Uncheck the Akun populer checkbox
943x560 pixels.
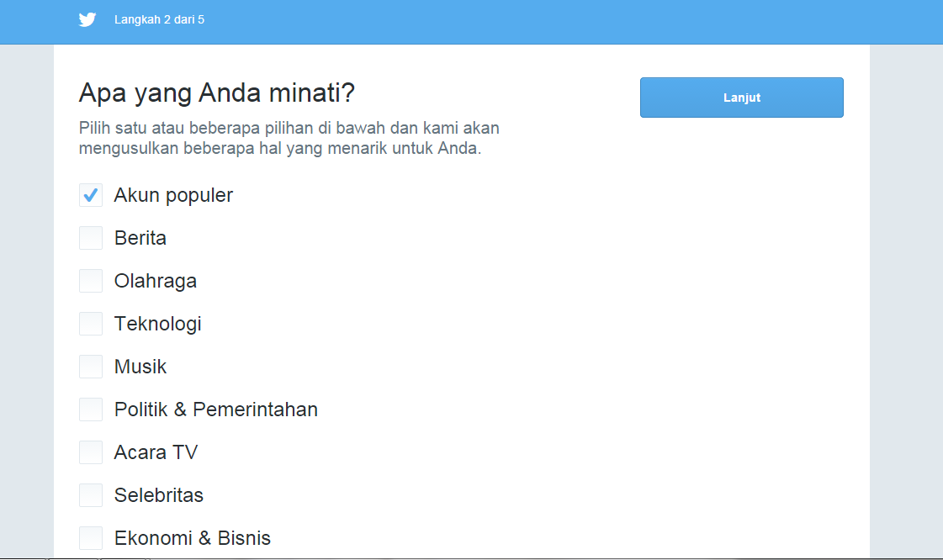point(91,195)
